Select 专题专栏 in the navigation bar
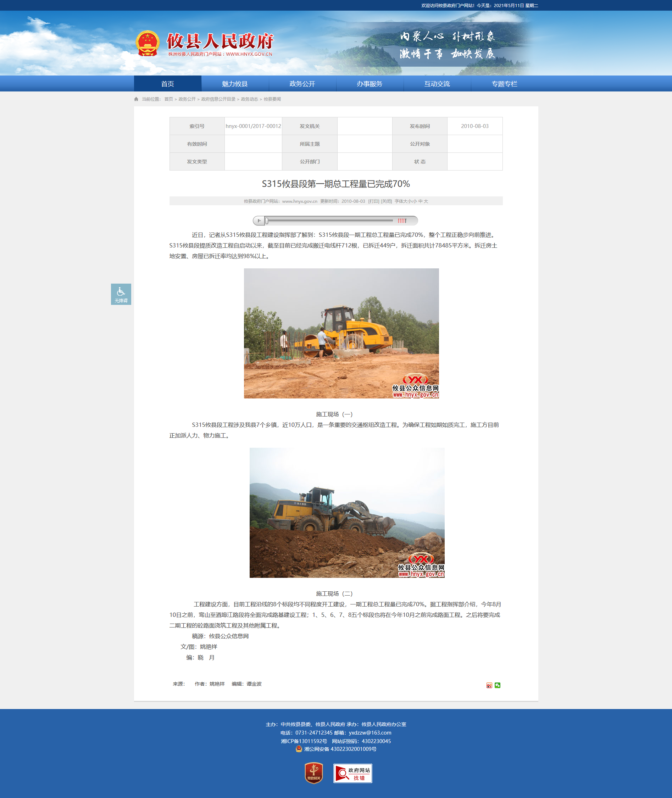 (505, 84)
